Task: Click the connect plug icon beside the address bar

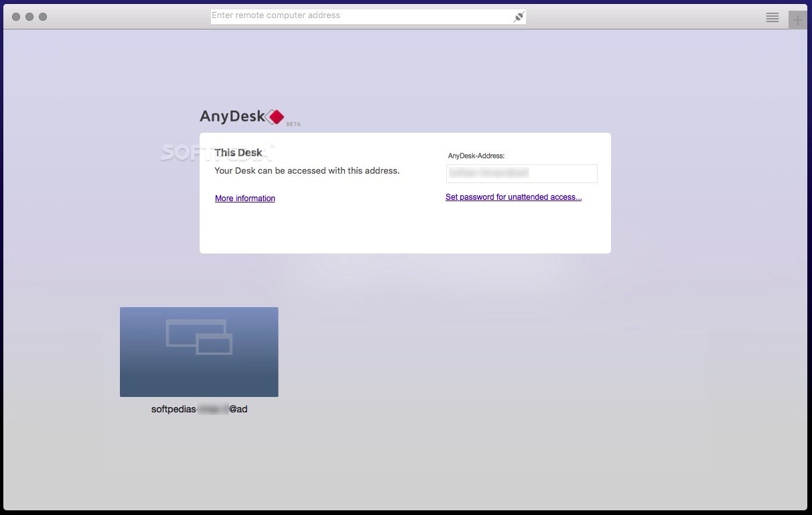Action: pos(518,15)
